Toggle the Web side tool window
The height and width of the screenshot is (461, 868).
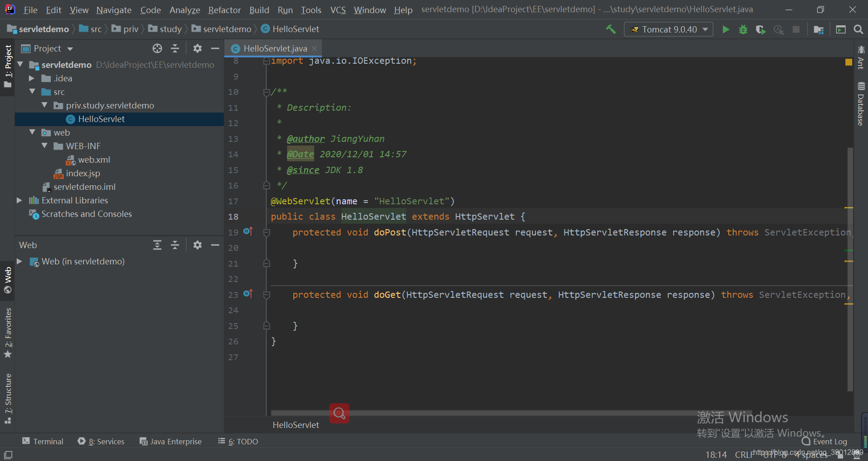pyautogui.click(x=8, y=280)
